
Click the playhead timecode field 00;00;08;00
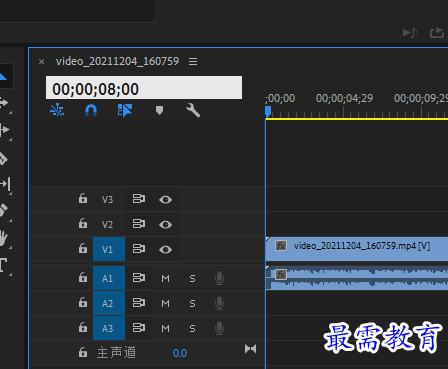coord(144,88)
